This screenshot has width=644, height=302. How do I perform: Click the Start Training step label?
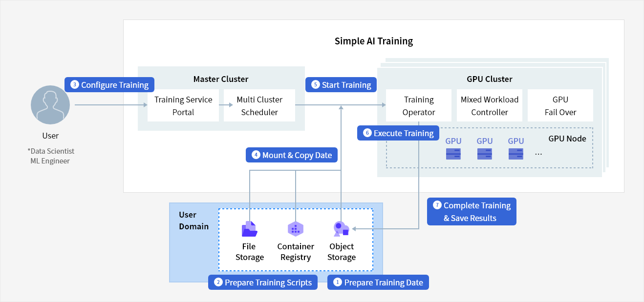tap(341, 85)
